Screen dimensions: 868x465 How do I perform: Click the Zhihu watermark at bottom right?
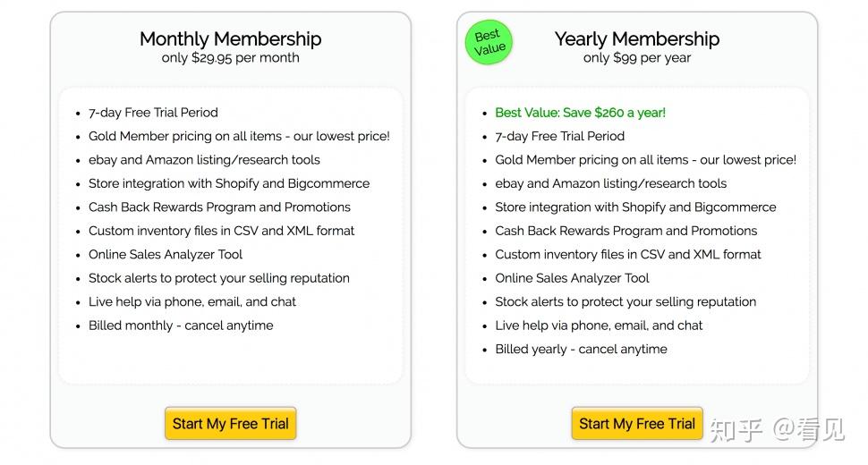coord(777,429)
